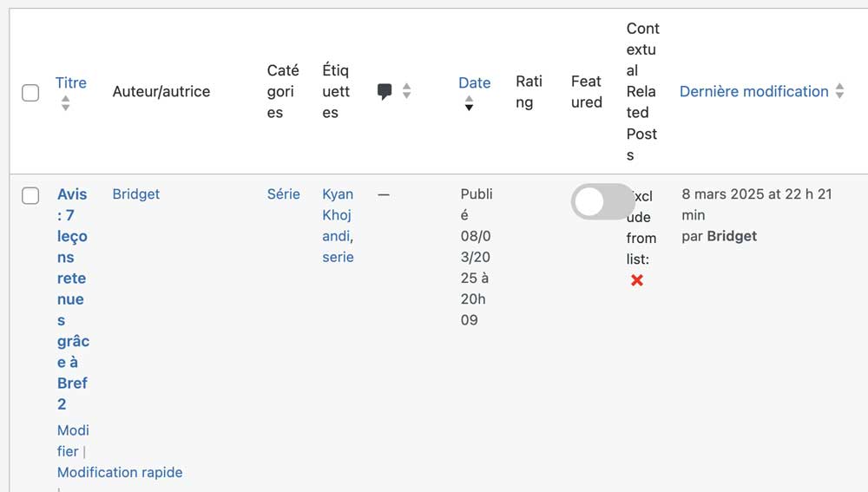Click sort arrows under Date column

(x=469, y=103)
